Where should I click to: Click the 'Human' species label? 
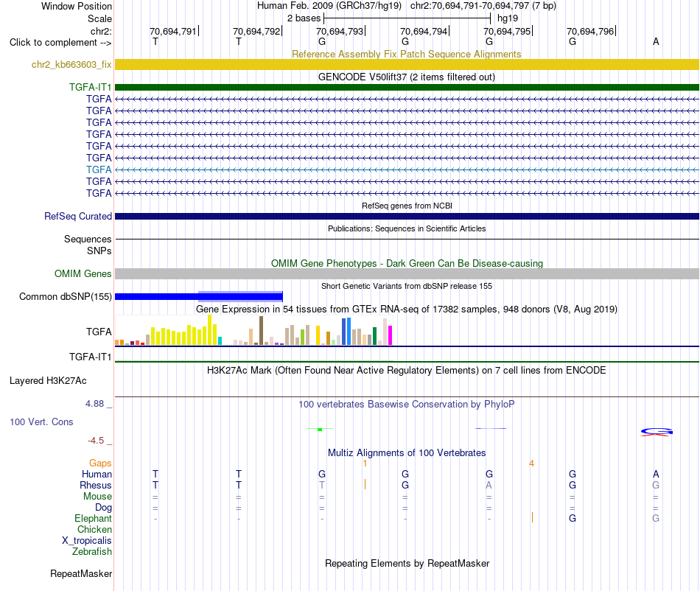[x=97, y=474]
